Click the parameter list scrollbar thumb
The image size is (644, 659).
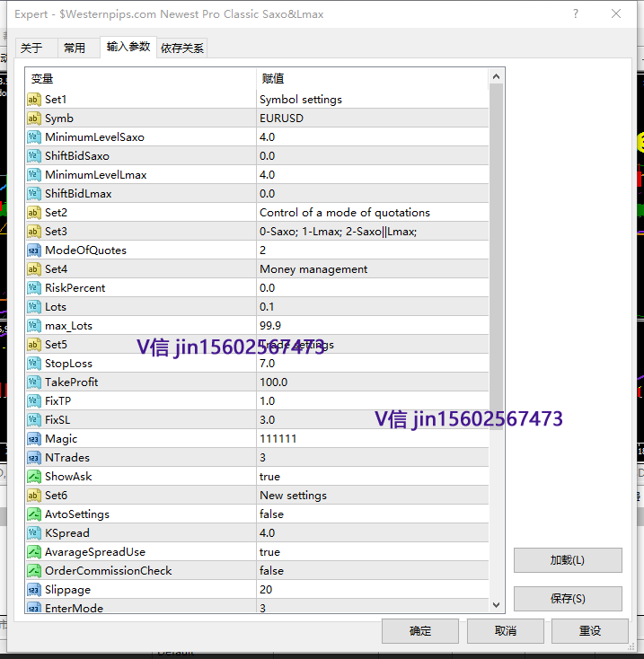(x=496, y=257)
